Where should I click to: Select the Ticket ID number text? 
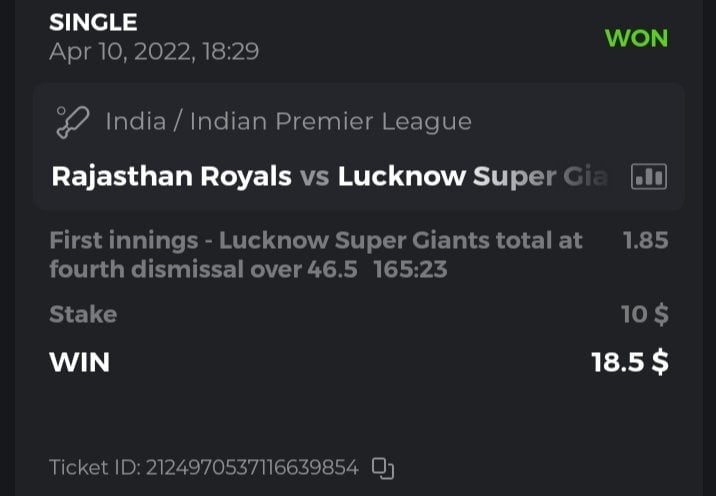pos(252,467)
